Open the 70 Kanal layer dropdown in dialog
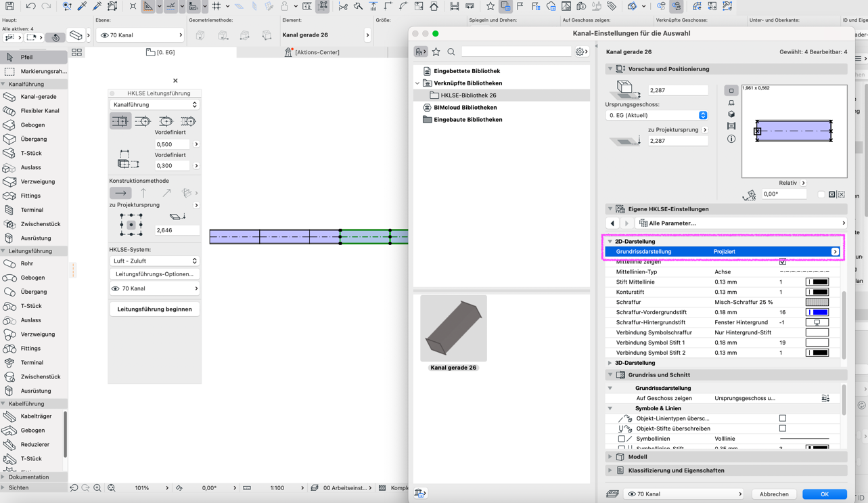Screen dimensions: 868x503 [x=683, y=494]
